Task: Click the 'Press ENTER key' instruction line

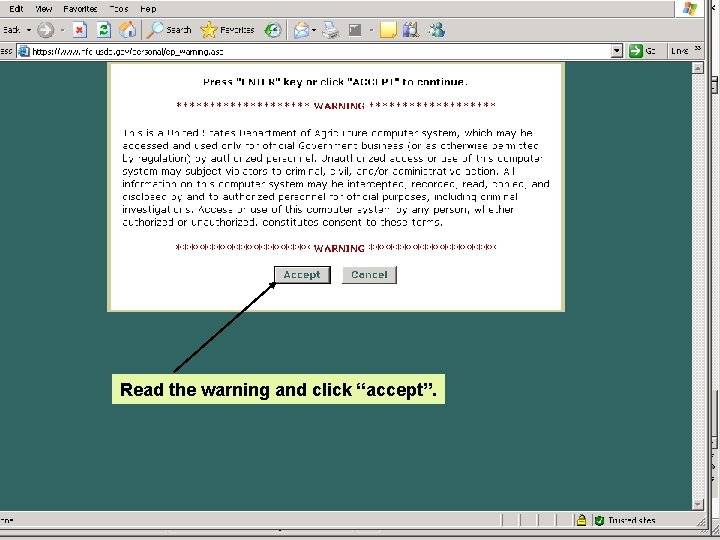Action: click(x=335, y=82)
